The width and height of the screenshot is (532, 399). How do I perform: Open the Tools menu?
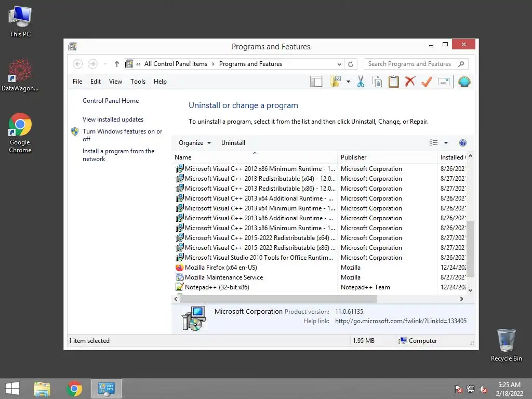click(138, 82)
